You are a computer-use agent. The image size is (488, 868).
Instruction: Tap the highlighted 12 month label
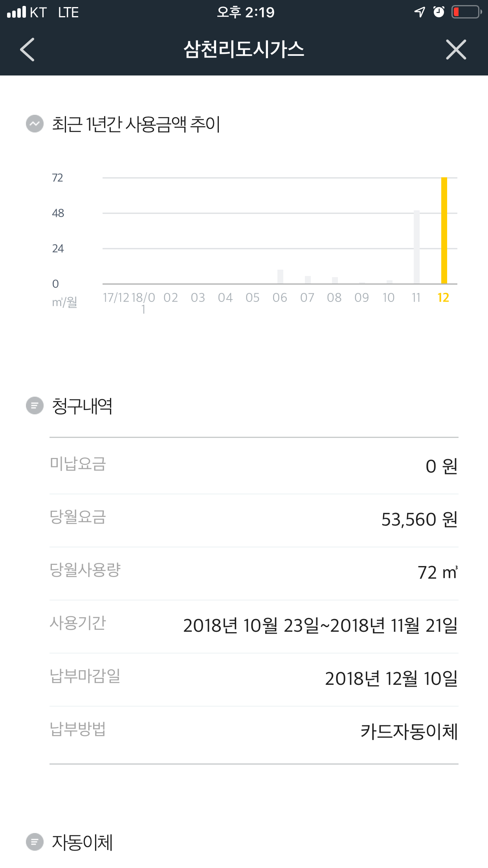[x=443, y=298]
